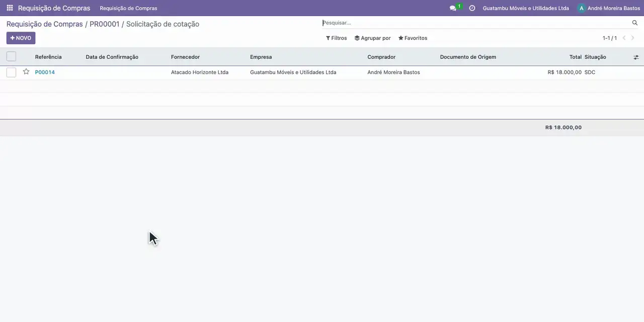Sort by Documento de Origem column

tap(468, 57)
